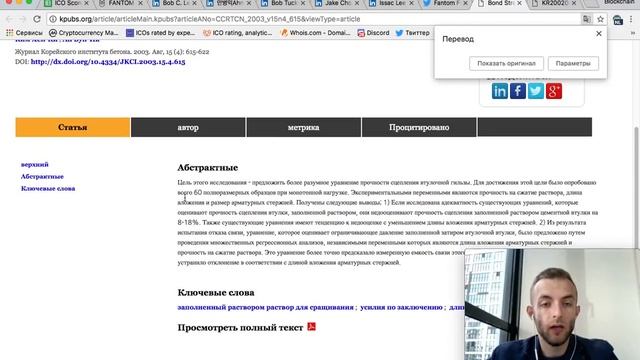The image size is (640, 360).
Task: Open the dx.doi.org DOI link
Action: pos(108,62)
